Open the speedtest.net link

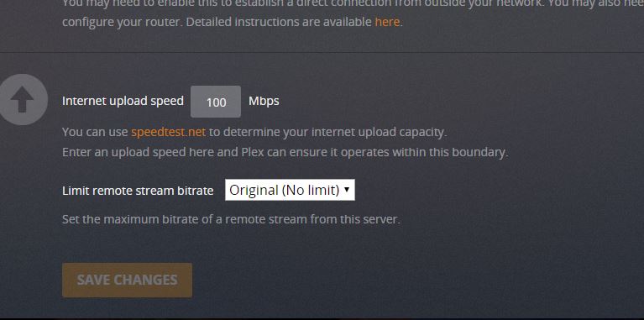[169, 132]
